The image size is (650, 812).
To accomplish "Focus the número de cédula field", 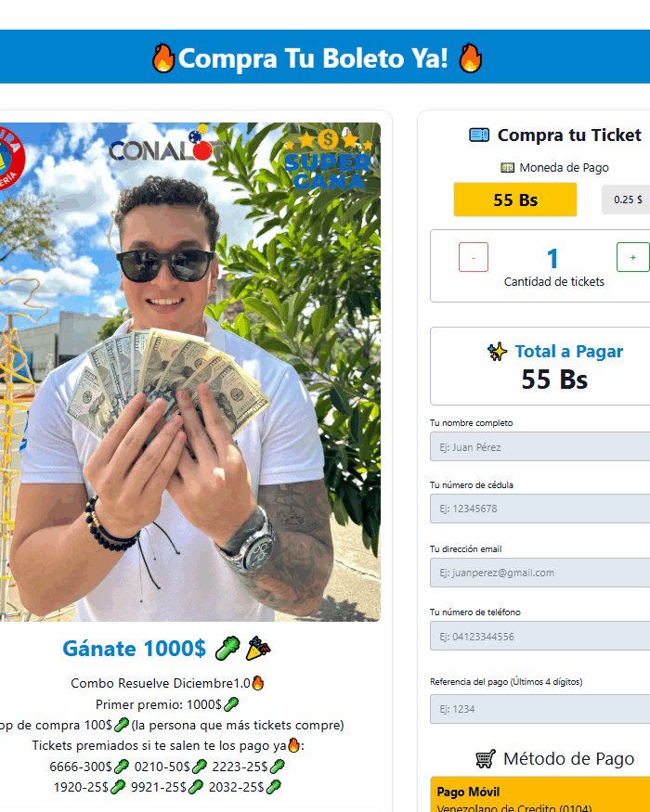I will [540, 509].
